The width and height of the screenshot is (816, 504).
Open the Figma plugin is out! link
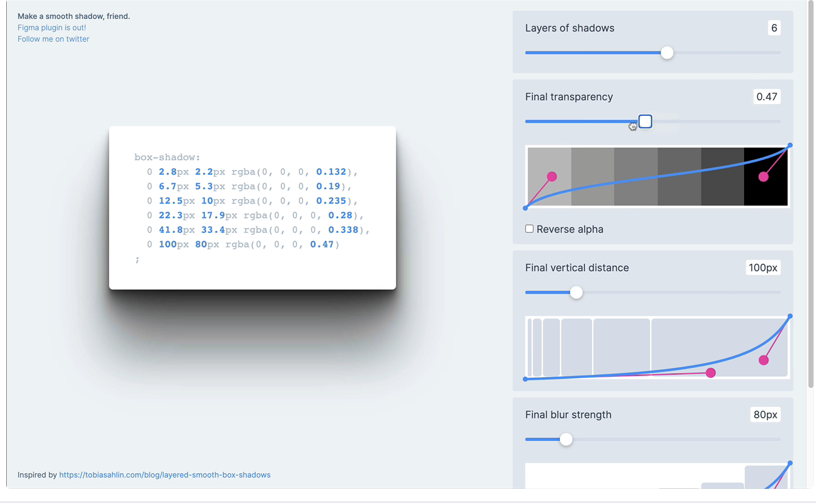click(52, 28)
